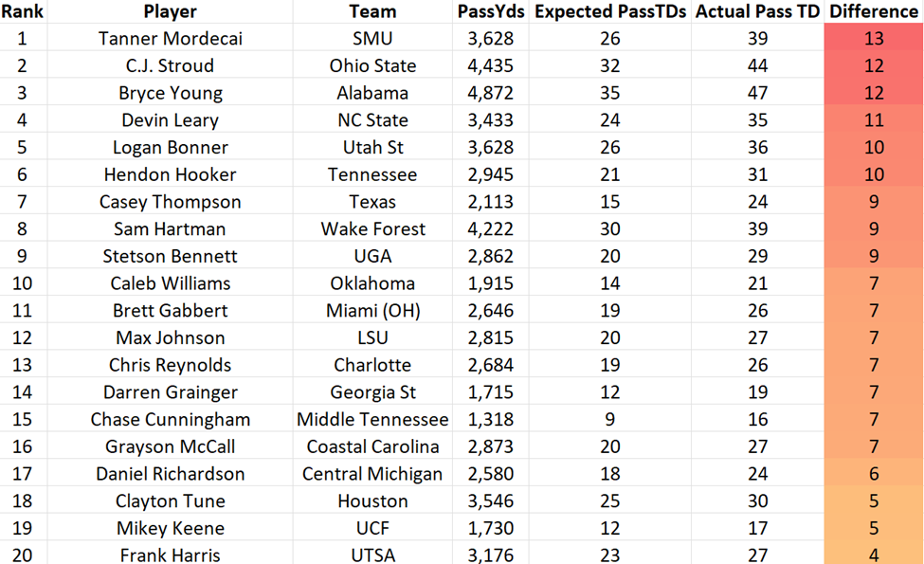Click Bryce Young's 4,872 PassYds cell
924x564 pixels.
tap(490, 93)
